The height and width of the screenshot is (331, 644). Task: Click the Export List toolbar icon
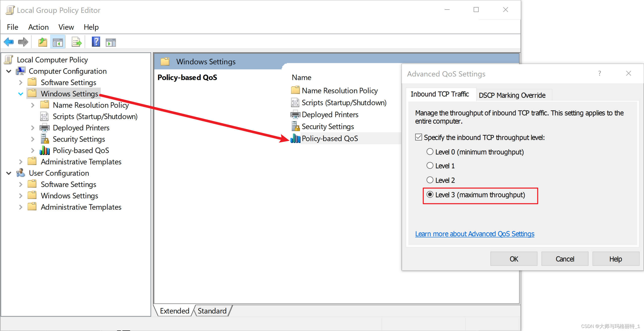[x=76, y=42]
